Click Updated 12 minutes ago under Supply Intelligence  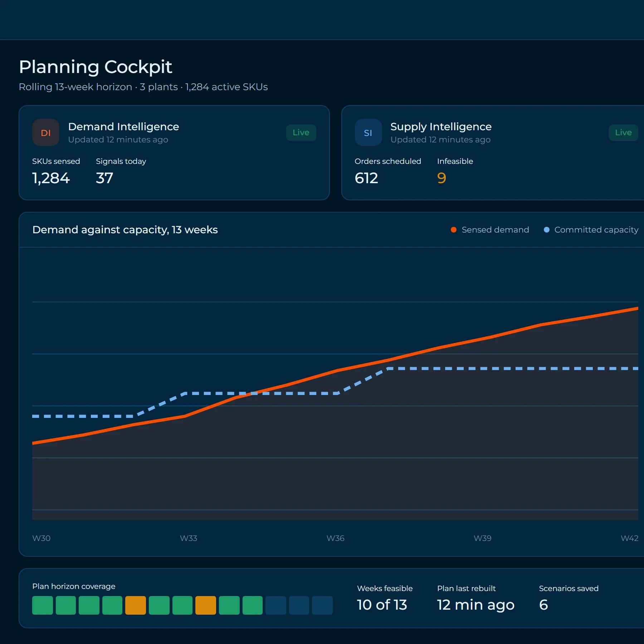tap(440, 140)
